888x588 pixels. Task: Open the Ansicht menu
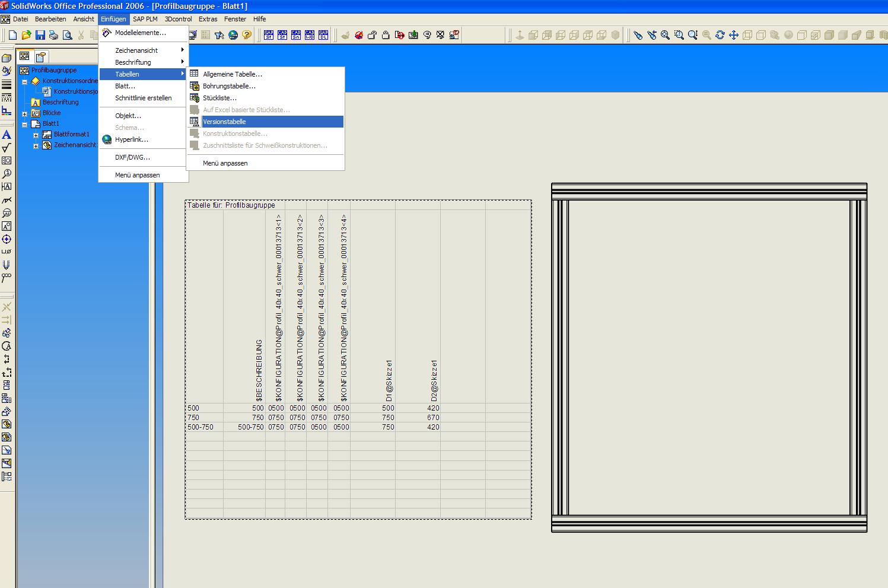[84, 19]
